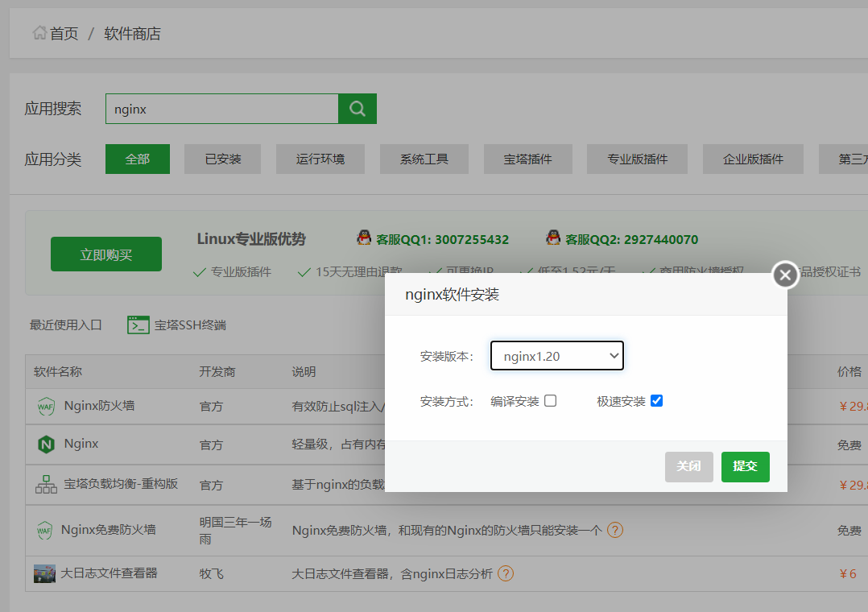
Task: Enable the 编译安装 checkbox
Action: [550, 400]
